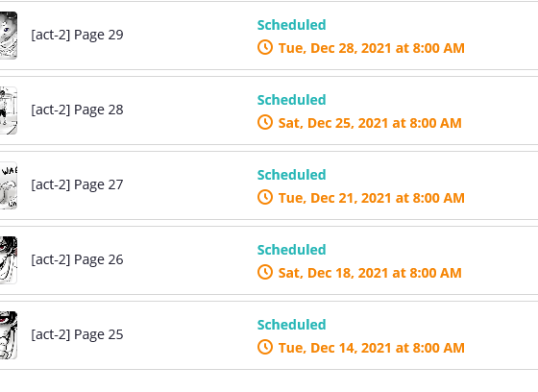Open the [act-2] Page 28 title
This screenshot has height=392, width=538.
[77, 110]
